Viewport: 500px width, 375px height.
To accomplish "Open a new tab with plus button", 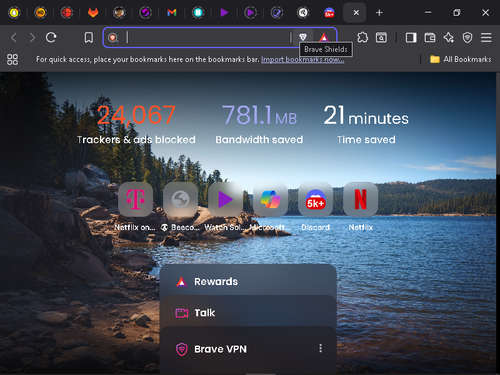I will [x=379, y=13].
